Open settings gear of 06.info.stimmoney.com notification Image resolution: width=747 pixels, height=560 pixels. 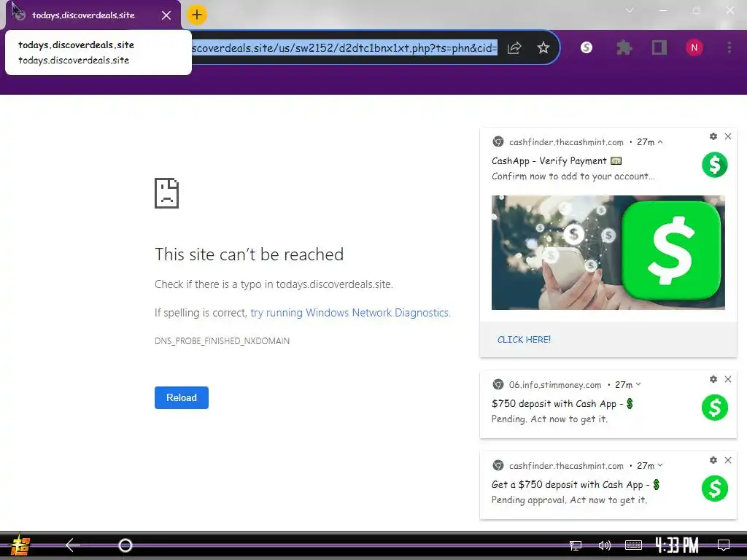point(713,379)
